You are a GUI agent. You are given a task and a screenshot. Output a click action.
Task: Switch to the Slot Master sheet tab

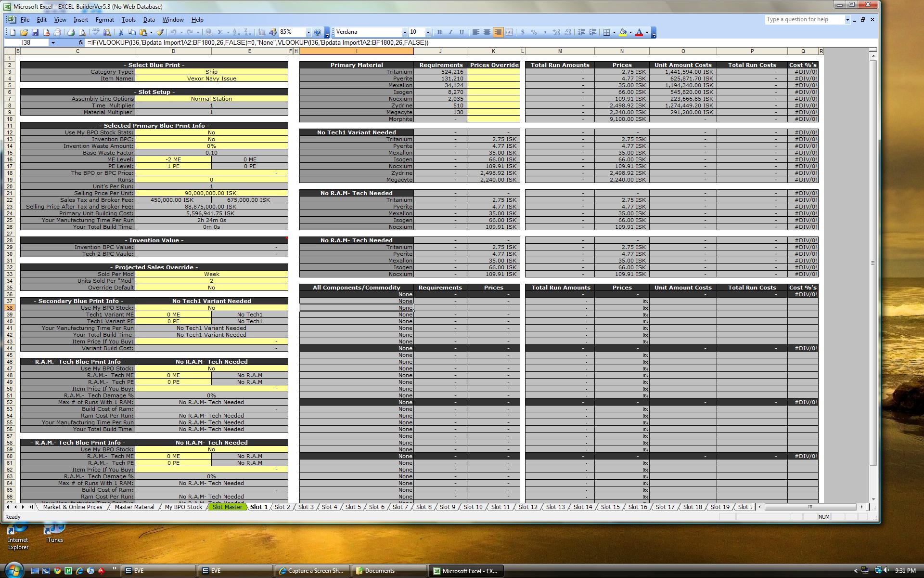227,507
